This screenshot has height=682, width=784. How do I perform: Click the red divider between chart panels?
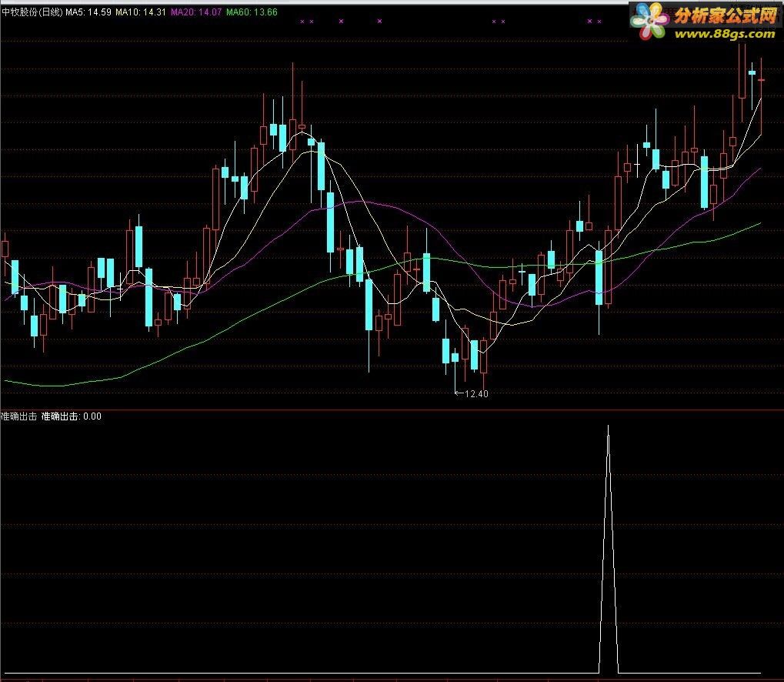point(392,410)
